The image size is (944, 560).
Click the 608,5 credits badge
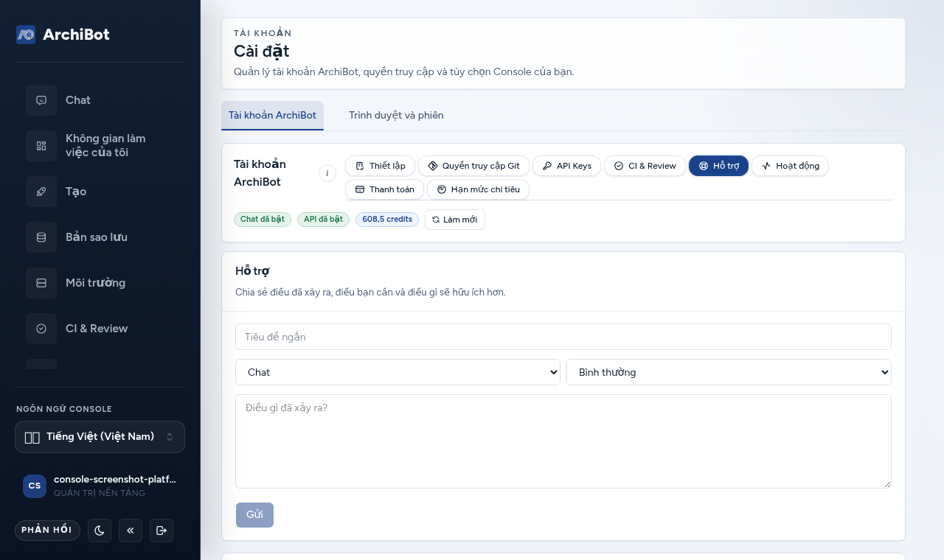click(387, 220)
